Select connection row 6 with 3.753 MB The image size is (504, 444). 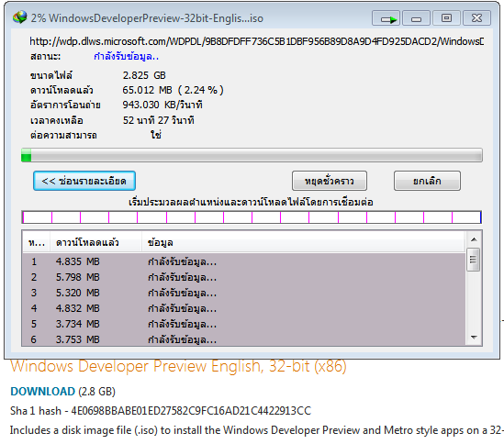244,339
